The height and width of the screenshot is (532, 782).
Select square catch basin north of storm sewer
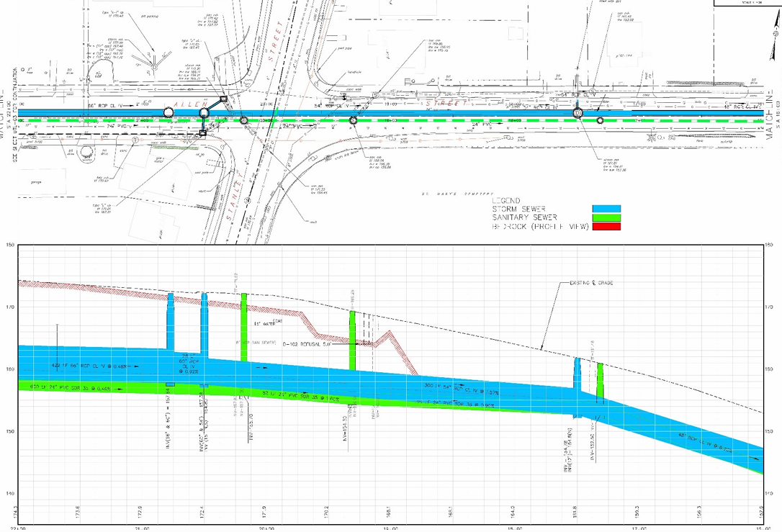pyautogui.click(x=223, y=99)
